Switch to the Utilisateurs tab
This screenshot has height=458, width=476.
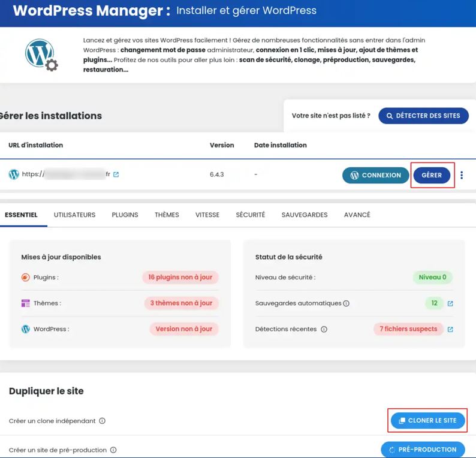click(x=75, y=215)
